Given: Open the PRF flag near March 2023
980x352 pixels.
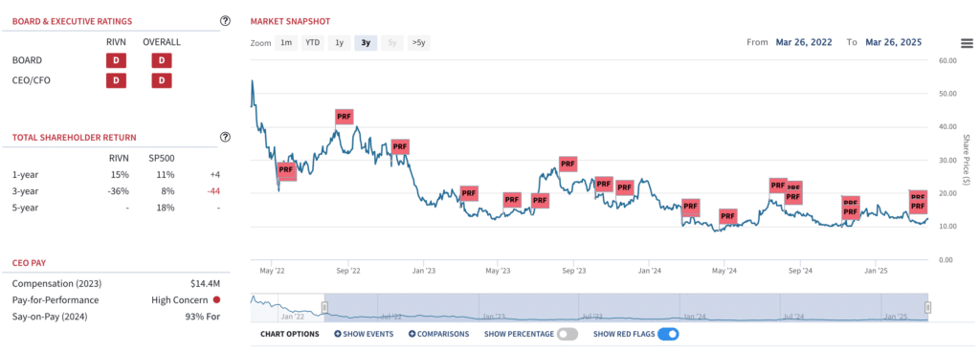Looking at the screenshot, I should [469, 193].
